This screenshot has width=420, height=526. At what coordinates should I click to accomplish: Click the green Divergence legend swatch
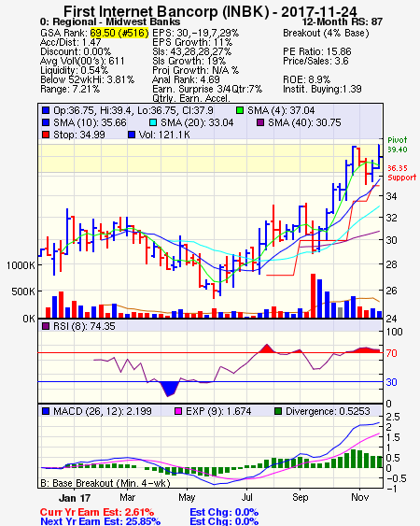coord(278,411)
